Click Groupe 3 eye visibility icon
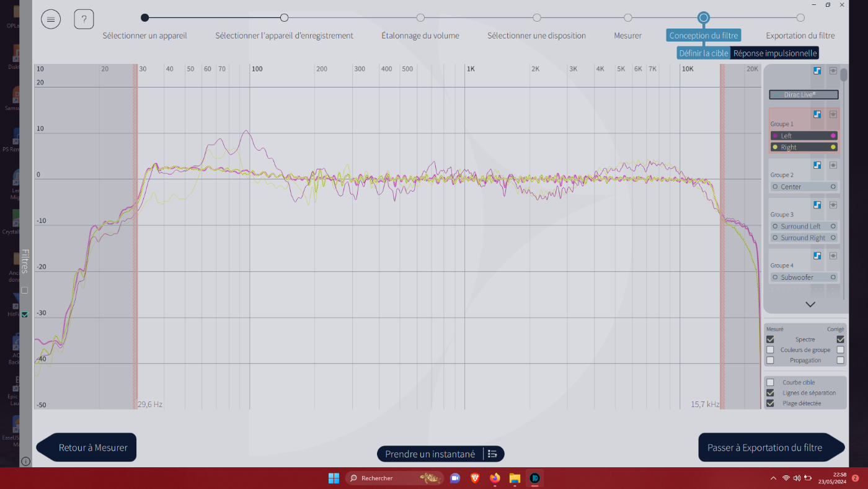 click(833, 205)
